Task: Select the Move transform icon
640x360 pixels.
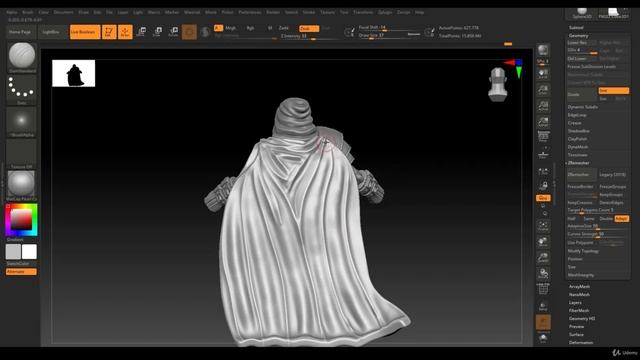Action: click(x=141, y=31)
